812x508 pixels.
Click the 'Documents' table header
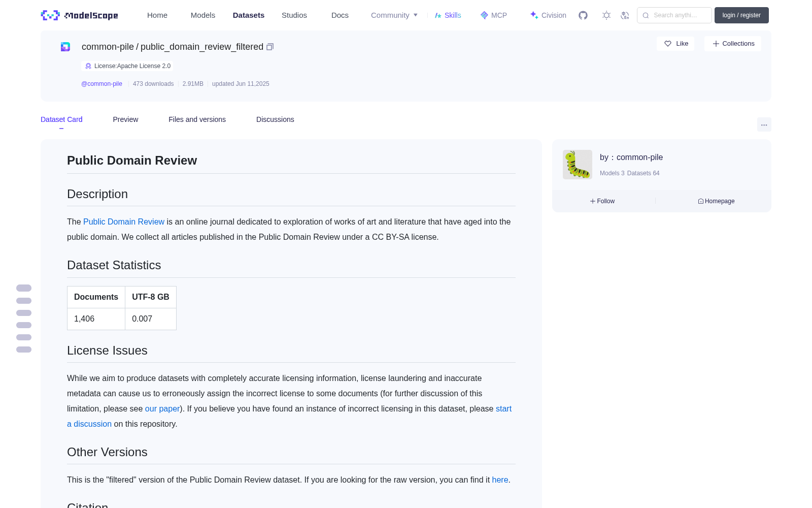tap(96, 297)
